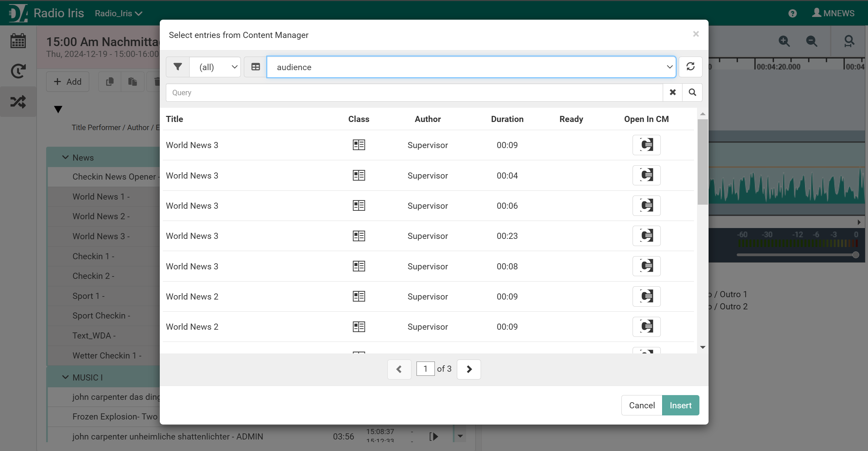Click the filter funnel icon
868x451 pixels.
point(178,67)
